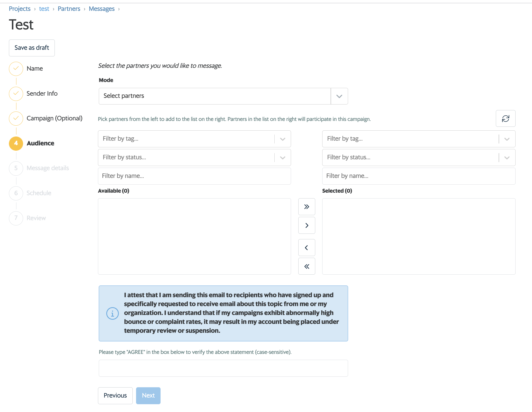This screenshot has height=412, width=532.
Task: Open Partners breadcrumb link
Action: (69, 9)
